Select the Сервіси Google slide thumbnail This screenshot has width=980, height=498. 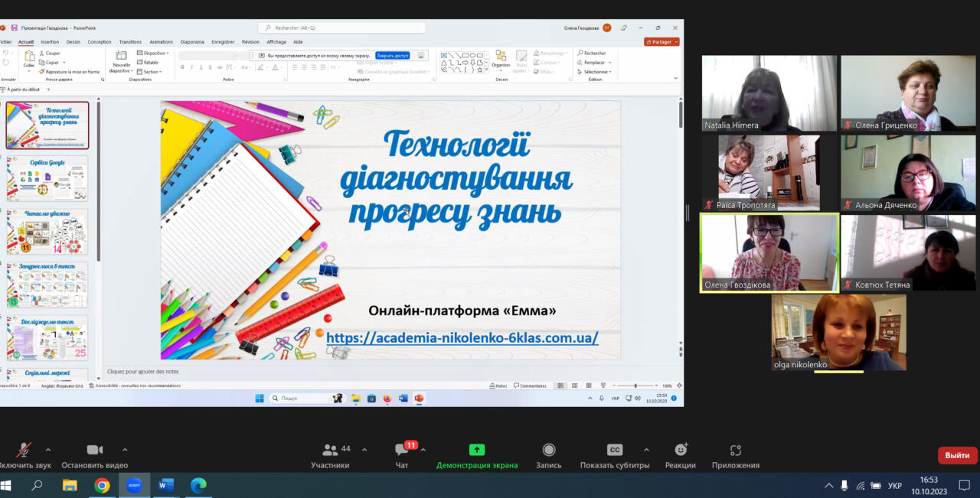pos(47,178)
